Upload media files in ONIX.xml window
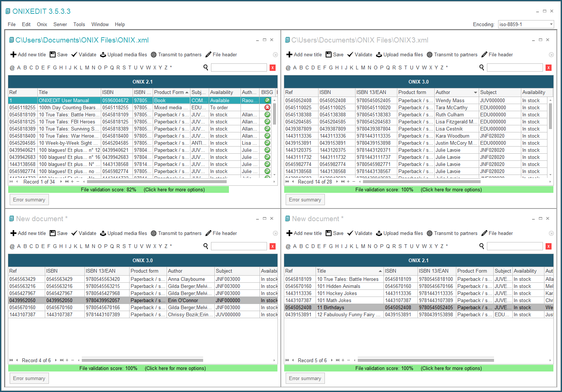 124,54
